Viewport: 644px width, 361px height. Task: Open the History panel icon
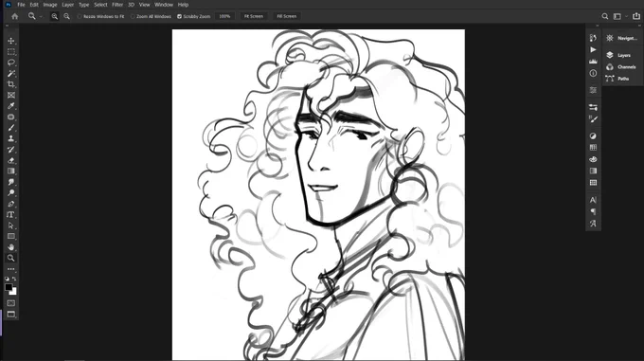(593, 38)
